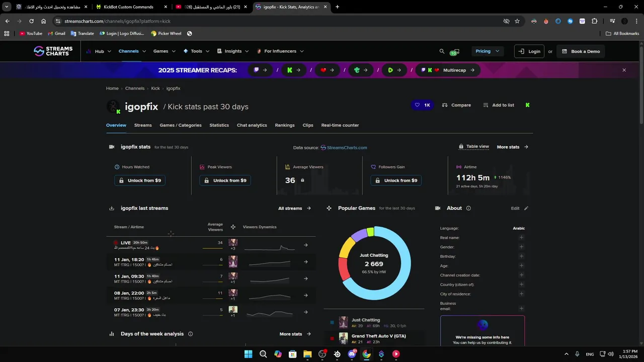The height and width of the screenshot is (362, 644).
Task: Click the Streams Charts logo
Action: pos(53,51)
